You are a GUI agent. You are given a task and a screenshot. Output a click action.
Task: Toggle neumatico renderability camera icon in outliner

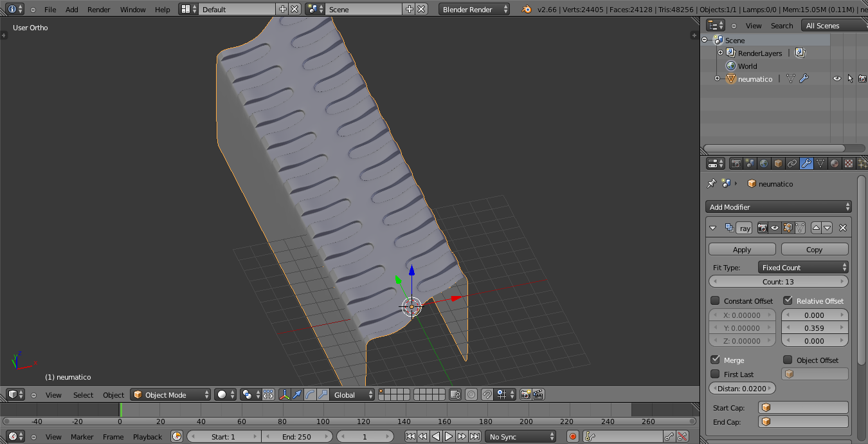[862, 79]
